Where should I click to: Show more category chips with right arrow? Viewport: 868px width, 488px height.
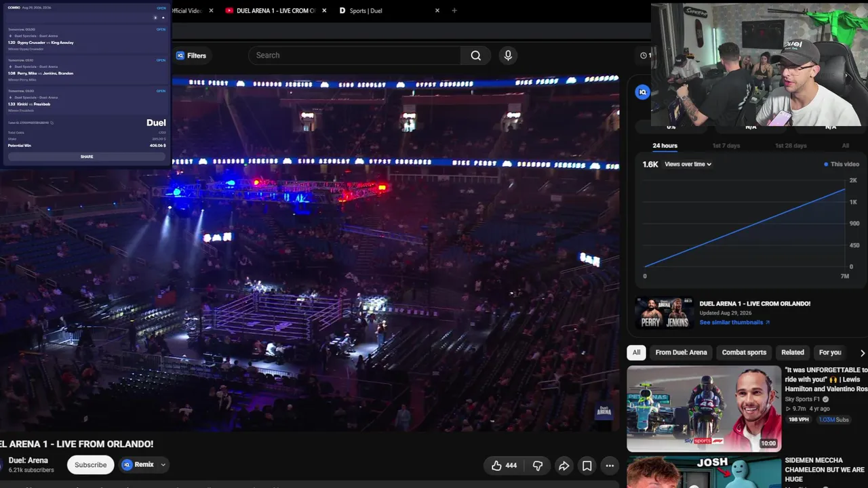[862, 352]
